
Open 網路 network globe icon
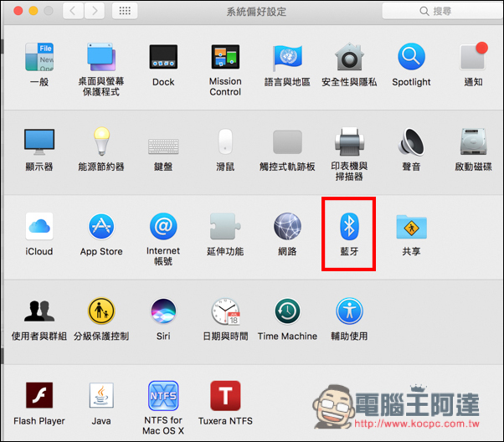[x=287, y=226]
